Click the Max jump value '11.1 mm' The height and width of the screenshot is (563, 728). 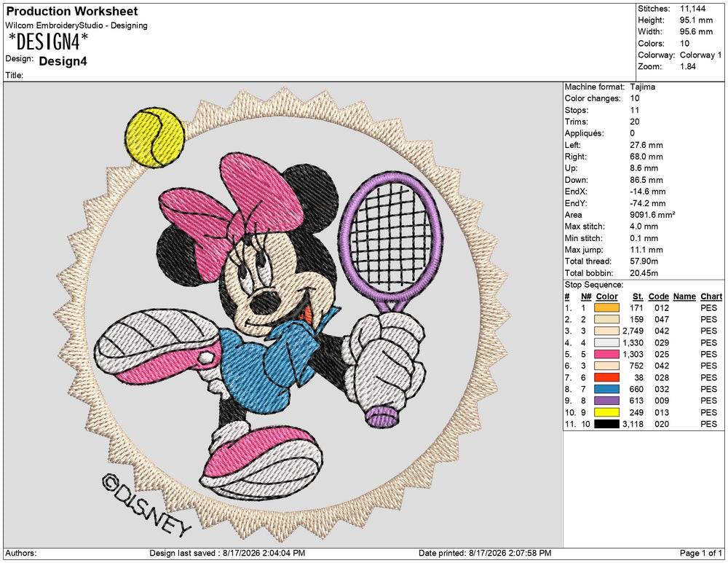tap(646, 250)
